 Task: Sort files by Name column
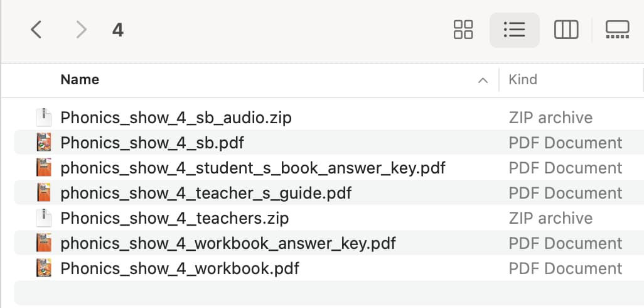80,79
